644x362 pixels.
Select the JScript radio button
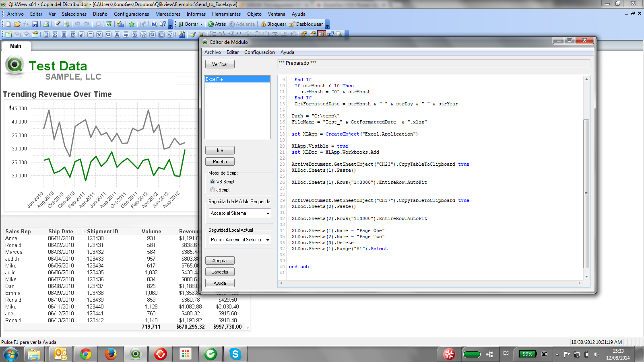pos(213,190)
